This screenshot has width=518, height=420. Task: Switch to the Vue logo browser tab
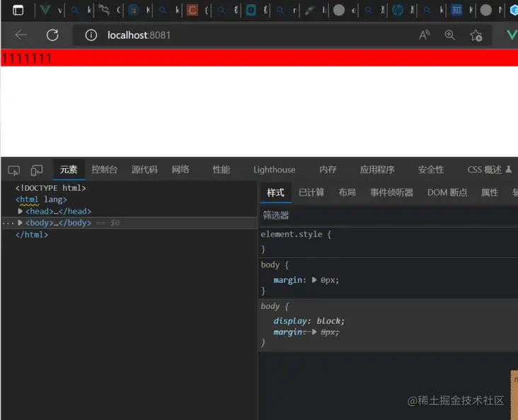click(45, 10)
